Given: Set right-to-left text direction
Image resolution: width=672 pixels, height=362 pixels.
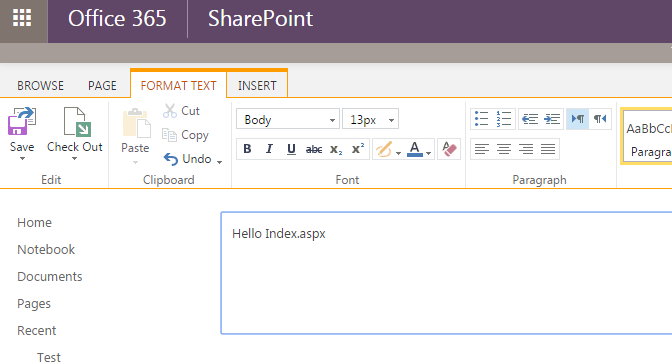Looking at the screenshot, I should (x=600, y=119).
